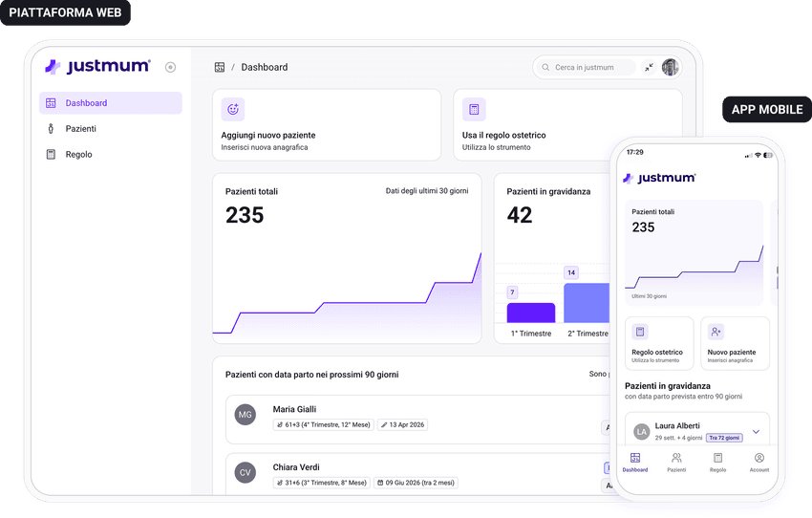Click the 'Ultimi 30 giorni' label in mobile chart
Image resolution: width=812 pixels, height=518 pixels.
point(649,296)
